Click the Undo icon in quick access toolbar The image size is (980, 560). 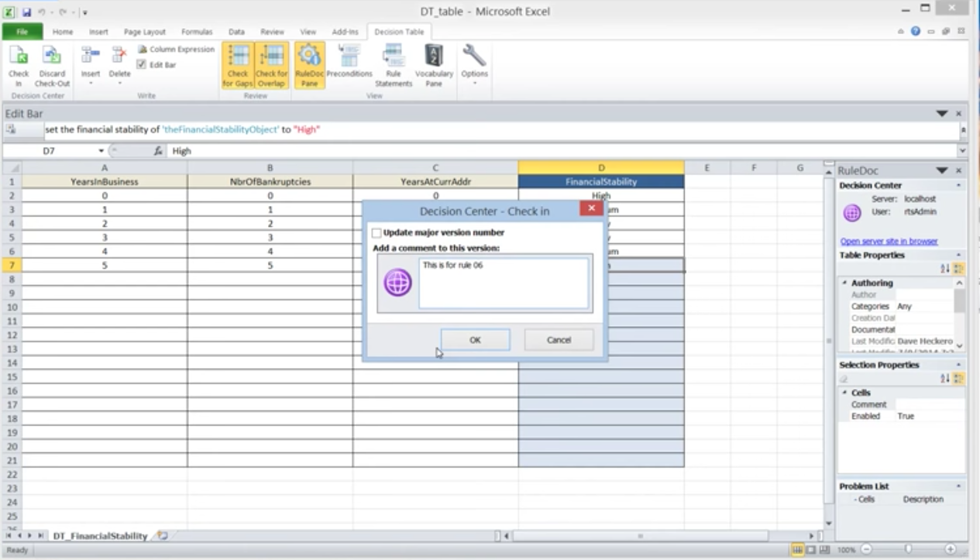tap(41, 12)
